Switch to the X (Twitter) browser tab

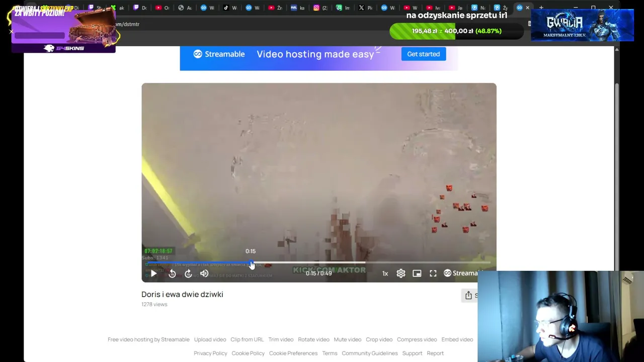point(365,8)
